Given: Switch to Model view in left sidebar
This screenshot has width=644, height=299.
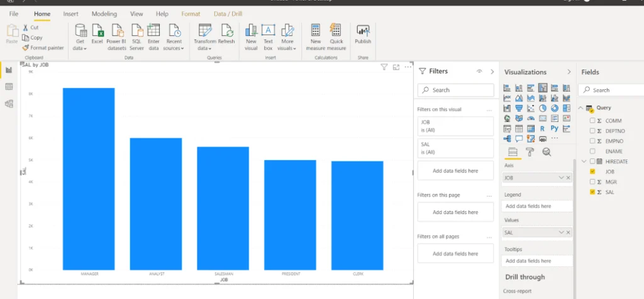Looking at the screenshot, I should [x=9, y=104].
